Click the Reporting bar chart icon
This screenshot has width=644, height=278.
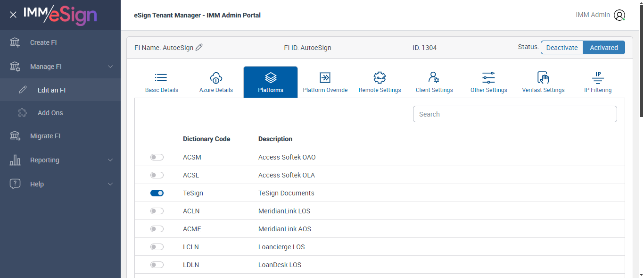[15, 160]
